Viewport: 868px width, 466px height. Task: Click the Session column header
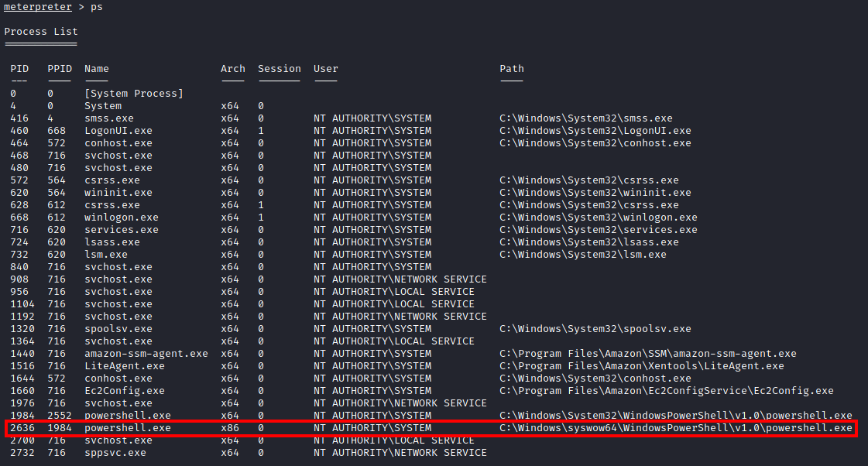tap(279, 69)
